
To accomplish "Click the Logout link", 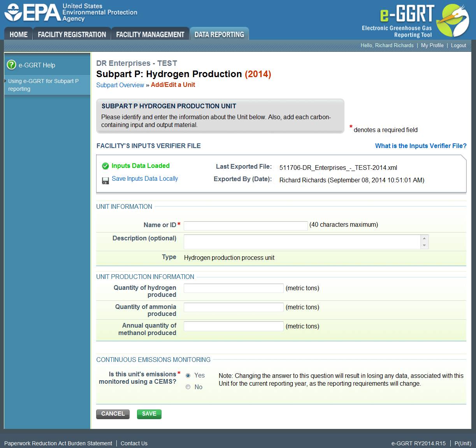I will tap(458, 45).
